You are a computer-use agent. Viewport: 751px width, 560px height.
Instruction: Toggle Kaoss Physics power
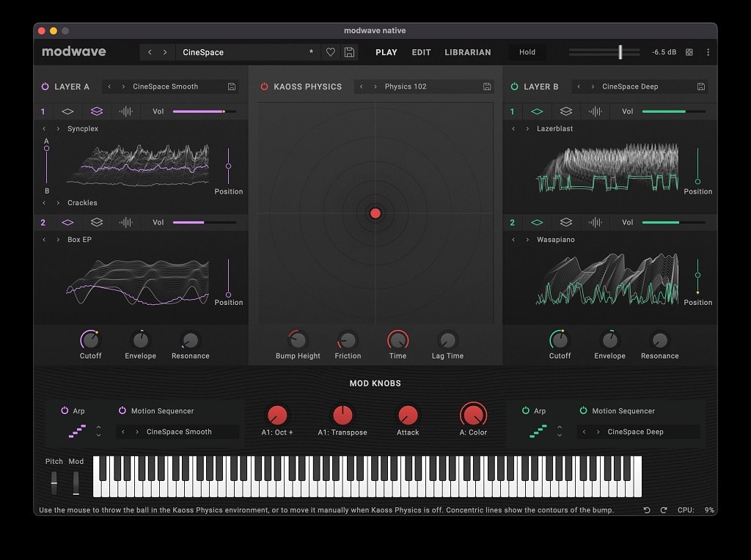(264, 86)
